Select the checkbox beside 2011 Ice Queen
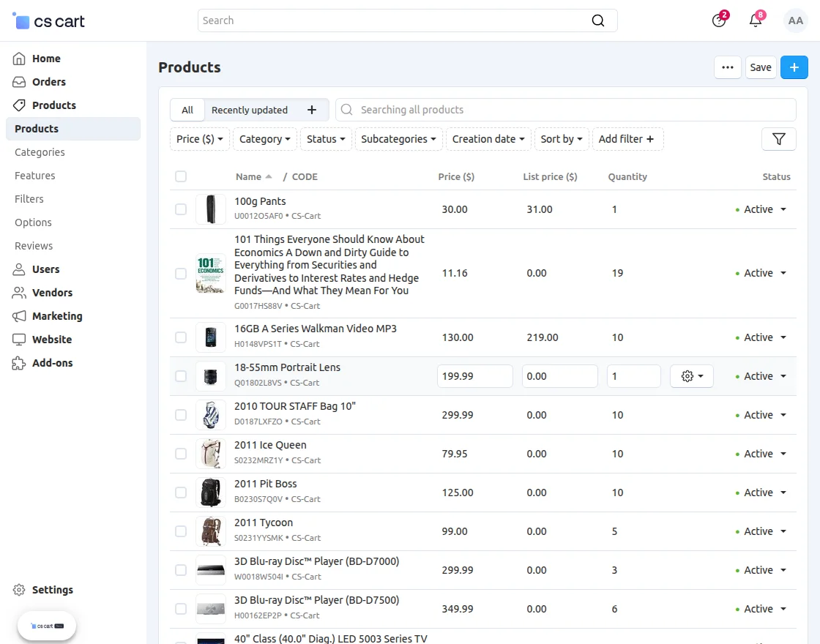820x644 pixels. point(180,453)
